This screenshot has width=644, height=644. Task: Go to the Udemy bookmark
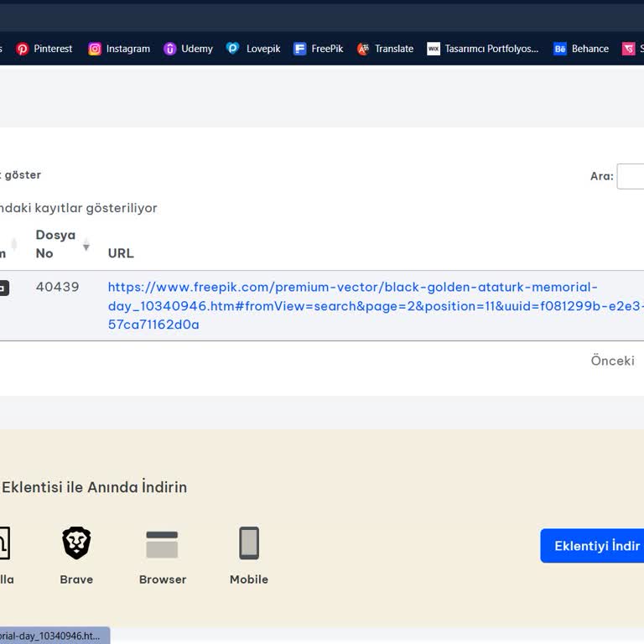(x=188, y=49)
